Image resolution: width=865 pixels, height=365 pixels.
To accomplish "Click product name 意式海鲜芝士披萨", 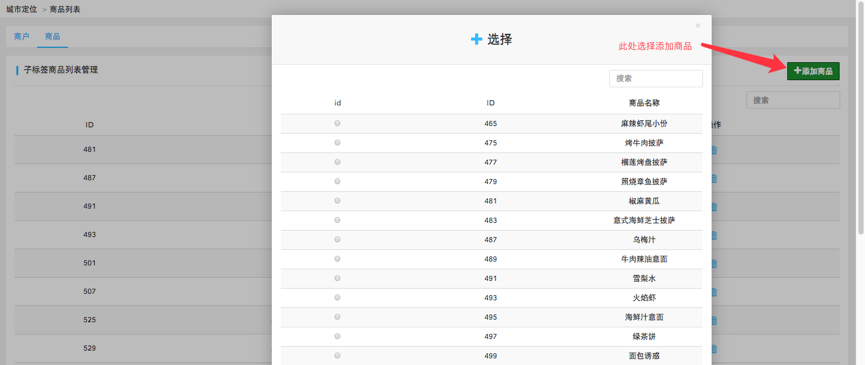I will [644, 220].
